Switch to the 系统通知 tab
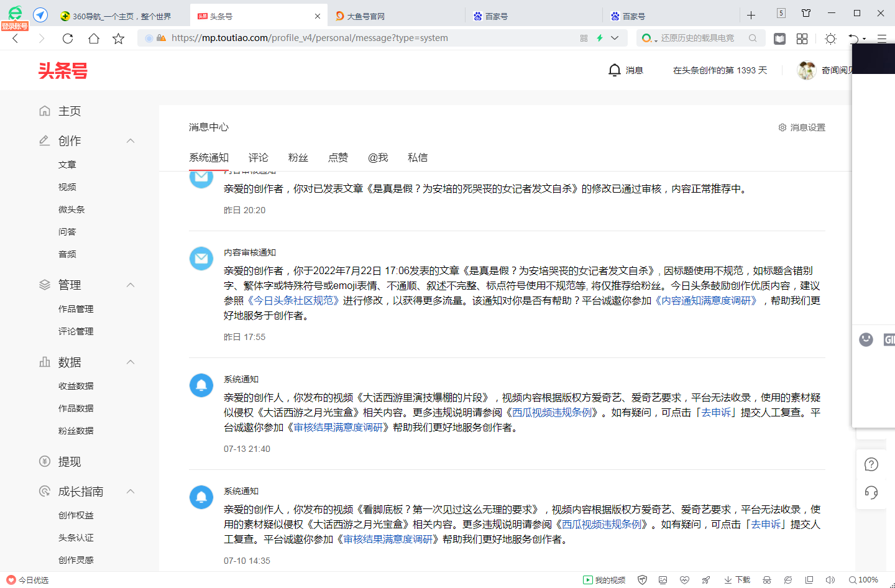The image size is (895, 588). click(209, 158)
